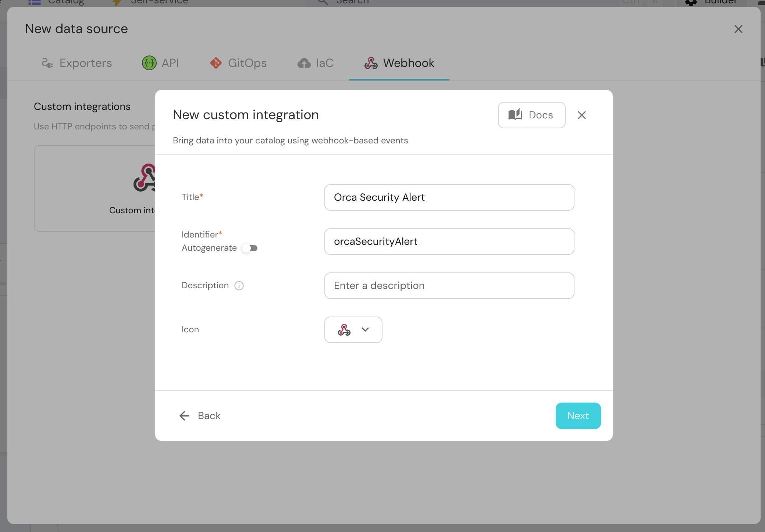
Task: Click the IaC cloud upload icon
Action: click(304, 63)
